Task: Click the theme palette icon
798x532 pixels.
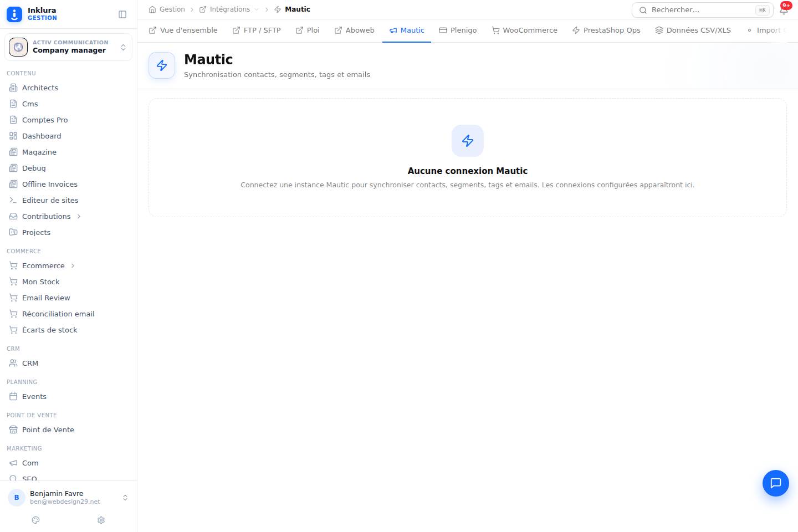Action: click(x=36, y=520)
